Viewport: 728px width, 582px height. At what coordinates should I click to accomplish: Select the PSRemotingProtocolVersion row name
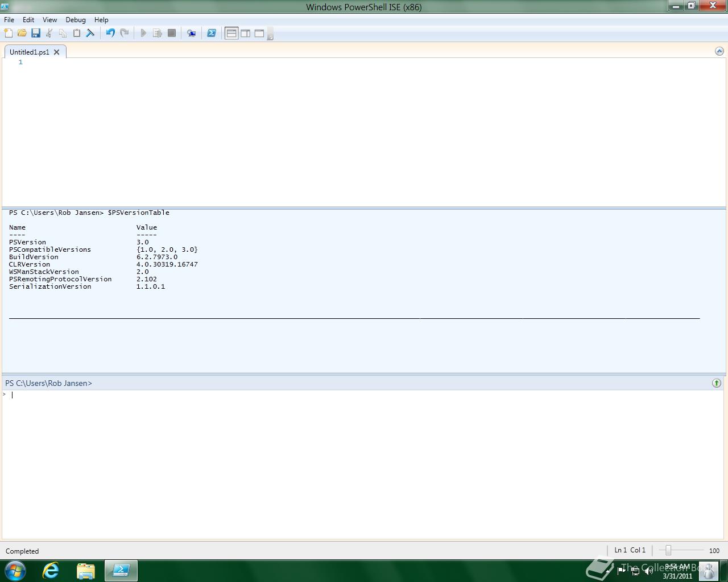(x=60, y=279)
